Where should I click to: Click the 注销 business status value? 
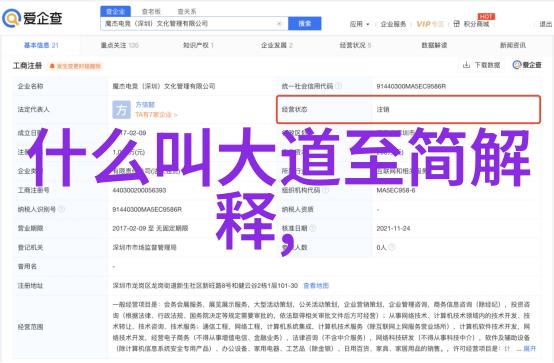pos(383,110)
